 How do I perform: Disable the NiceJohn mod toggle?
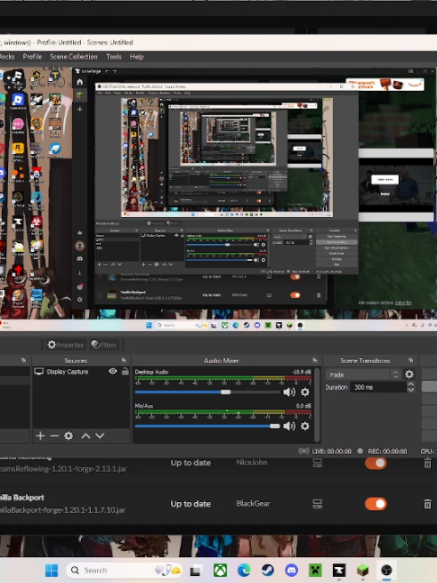coord(376,463)
